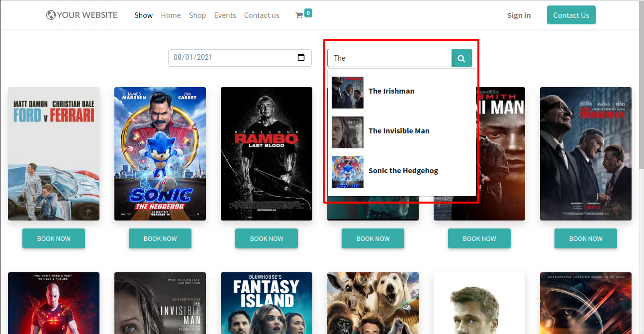Viewport: 644px width, 334px height.
Task: Click the magnifier search button
Action: (461, 58)
